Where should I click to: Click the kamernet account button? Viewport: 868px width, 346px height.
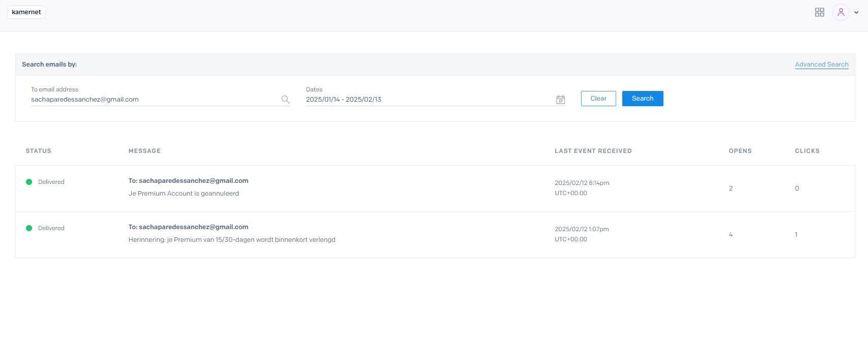pos(26,12)
